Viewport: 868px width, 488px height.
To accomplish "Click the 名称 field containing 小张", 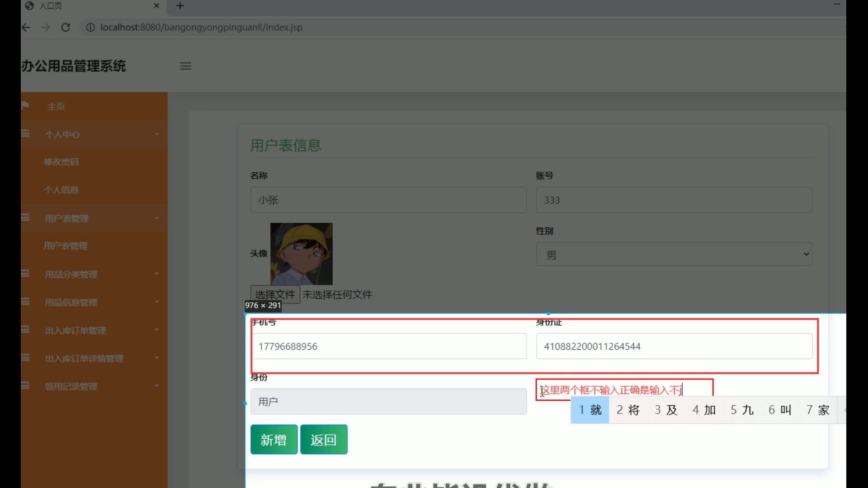I will pyautogui.click(x=388, y=200).
